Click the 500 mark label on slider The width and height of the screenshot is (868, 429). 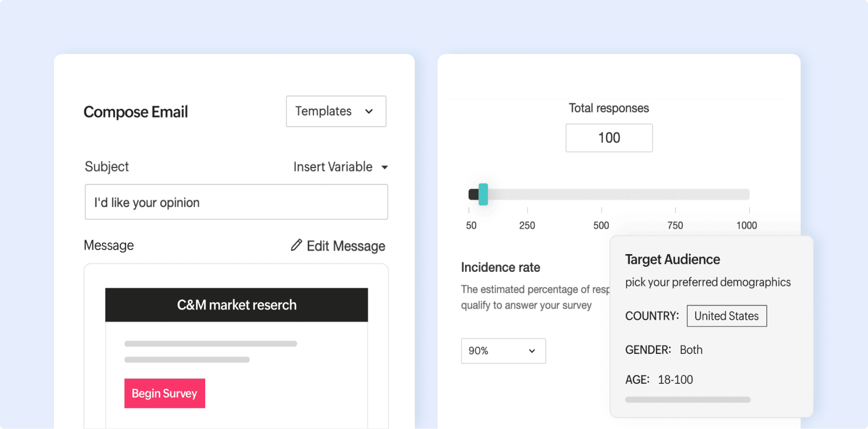[601, 226]
